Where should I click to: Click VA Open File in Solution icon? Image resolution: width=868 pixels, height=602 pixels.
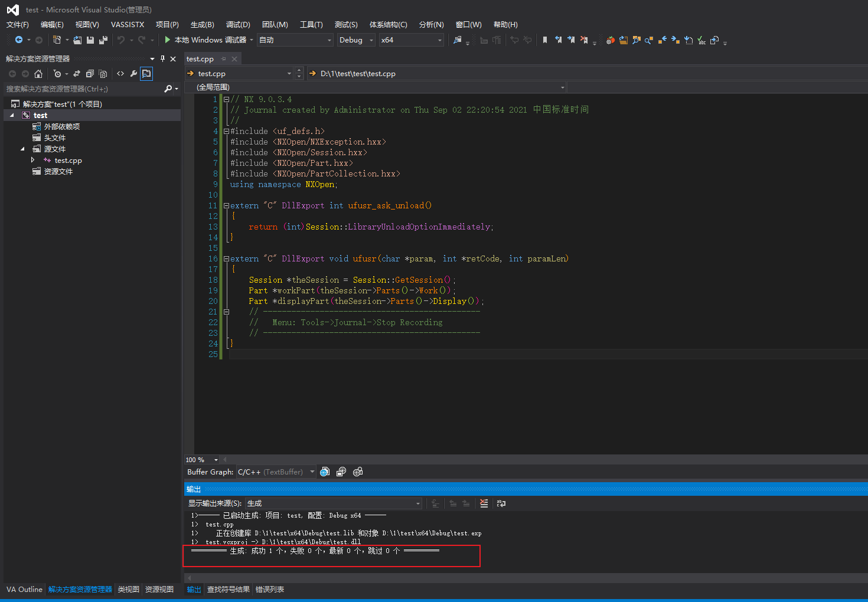tap(624, 40)
